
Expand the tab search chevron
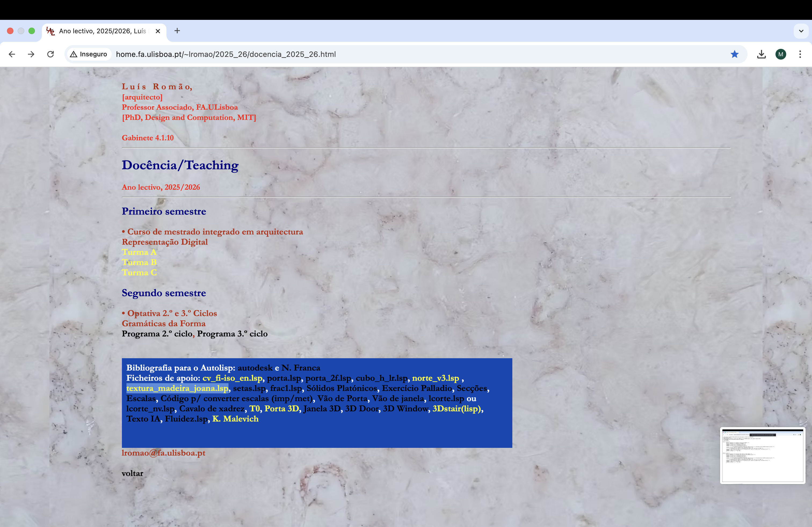click(801, 31)
